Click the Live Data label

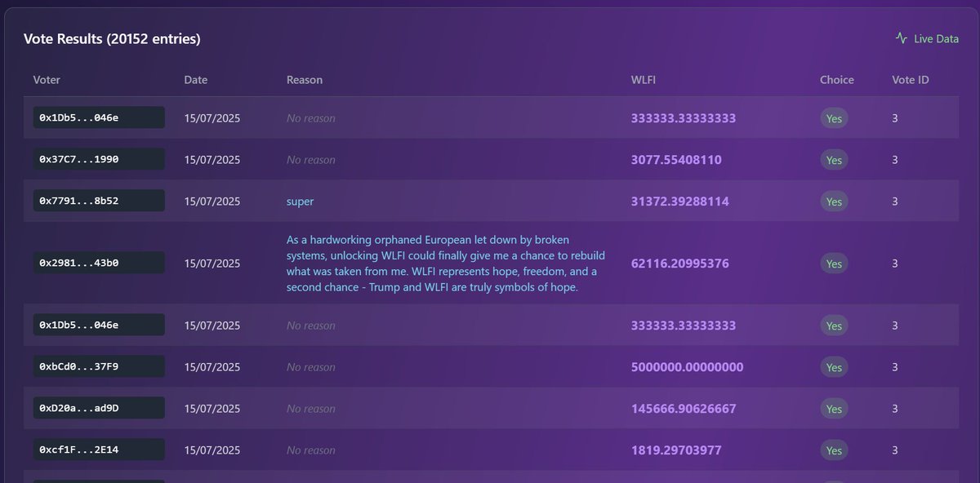936,38
